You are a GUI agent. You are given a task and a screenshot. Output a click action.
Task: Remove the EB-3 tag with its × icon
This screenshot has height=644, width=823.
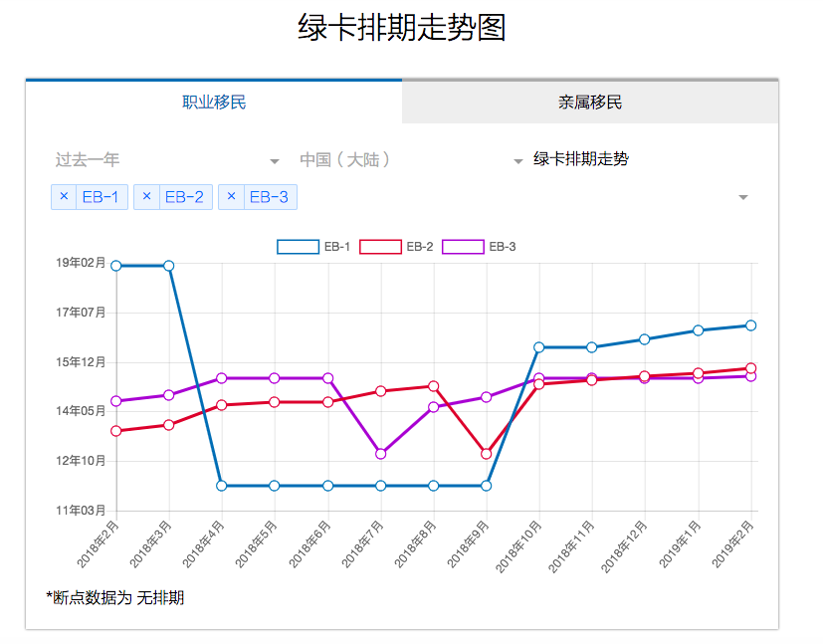coord(231,197)
